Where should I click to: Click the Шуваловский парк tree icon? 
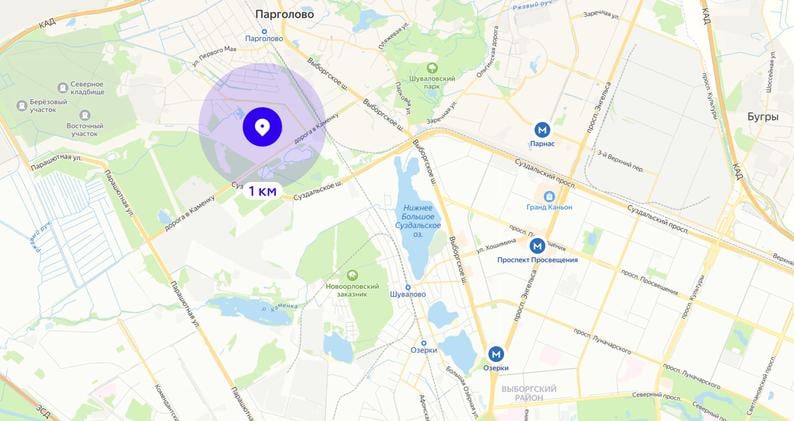pyautogui.click(x=432, y=68)
